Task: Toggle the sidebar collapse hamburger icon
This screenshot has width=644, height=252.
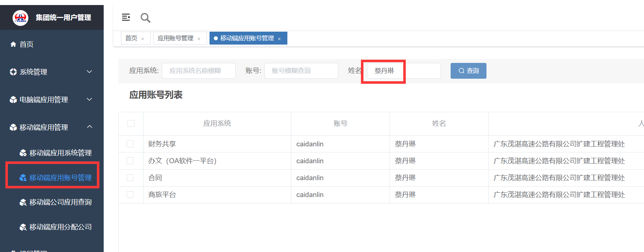Action: pos(126,17)
